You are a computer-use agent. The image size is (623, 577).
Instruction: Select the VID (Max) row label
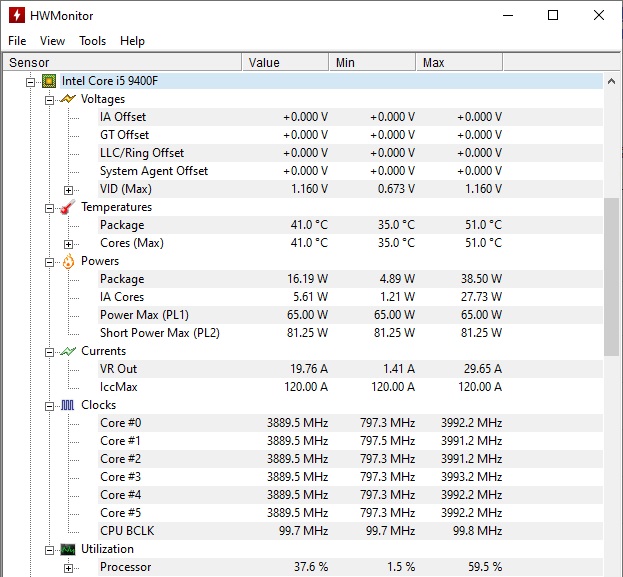click(126, 189)
